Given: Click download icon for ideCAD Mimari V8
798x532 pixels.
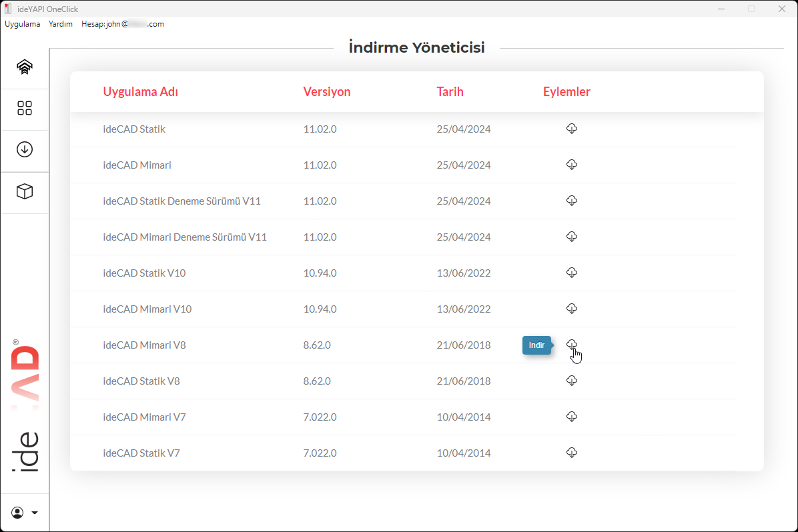Looking at the screenshot, I should click(x=571, y=344).
